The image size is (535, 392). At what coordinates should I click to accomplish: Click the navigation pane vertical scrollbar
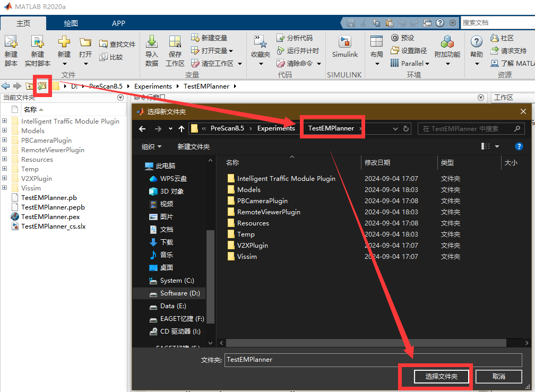(211, 277)
